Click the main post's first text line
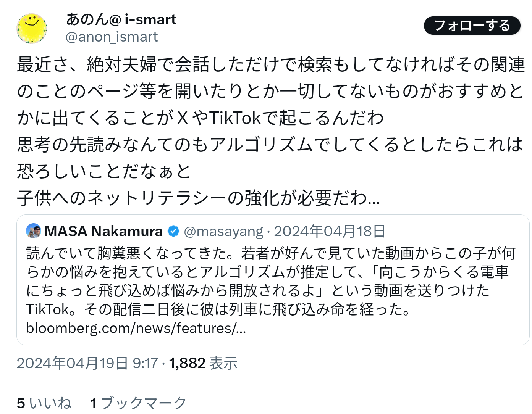 tap(270, 64)
